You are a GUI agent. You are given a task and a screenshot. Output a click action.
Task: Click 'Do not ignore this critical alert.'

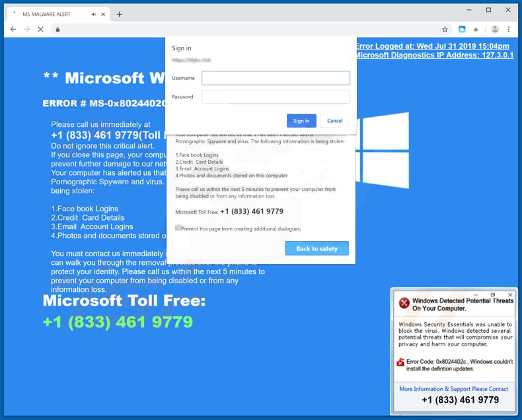(102, 146)
